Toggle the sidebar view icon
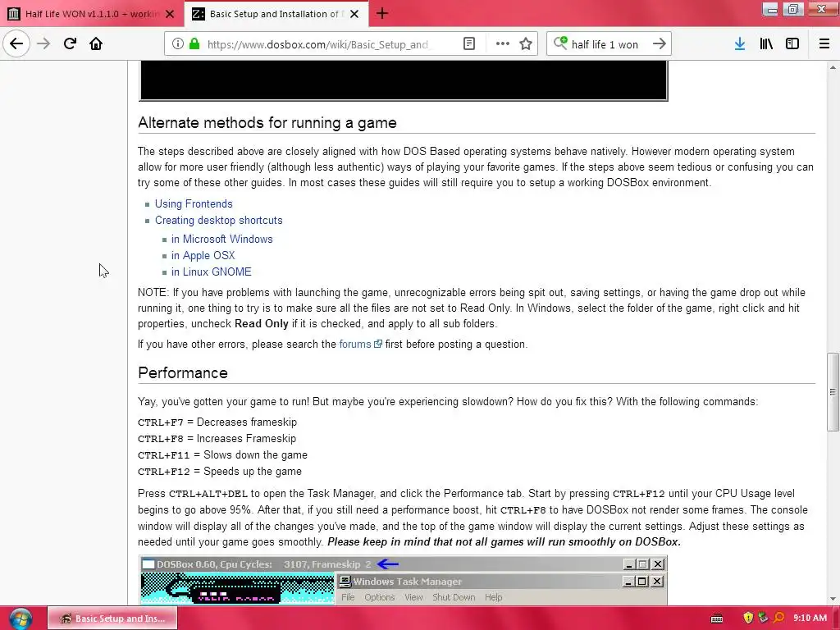Image resolution: width=840 pixels, height=630 pixels. click(x=792, y=44)
